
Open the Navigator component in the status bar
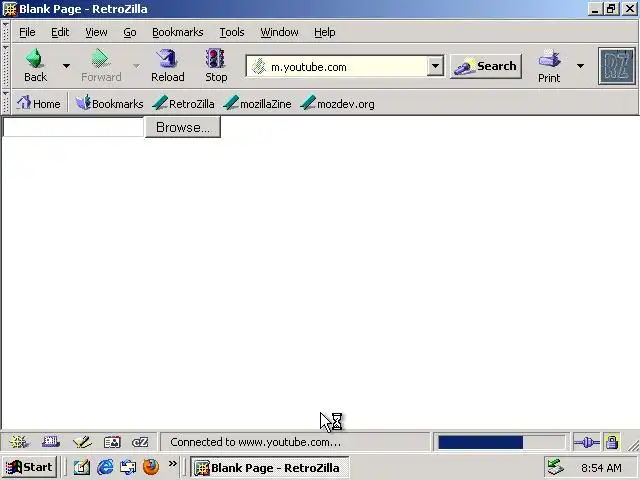coord(19,442)
